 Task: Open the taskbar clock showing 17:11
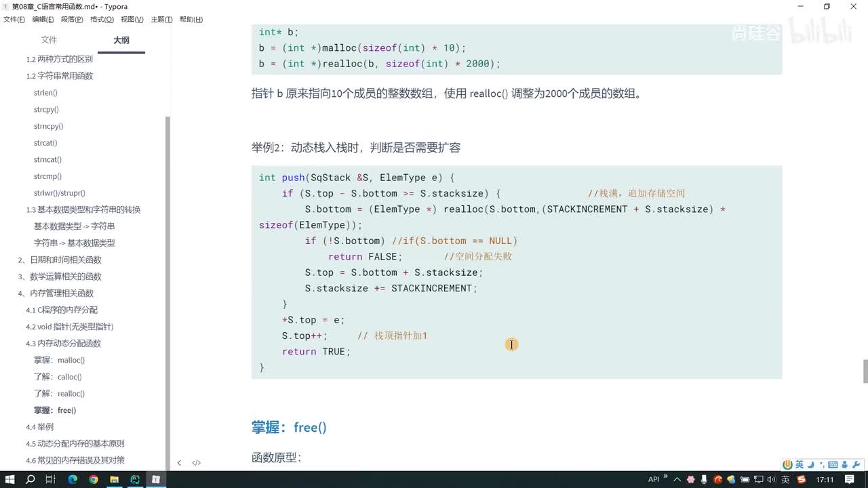click(x=825, y=479)
